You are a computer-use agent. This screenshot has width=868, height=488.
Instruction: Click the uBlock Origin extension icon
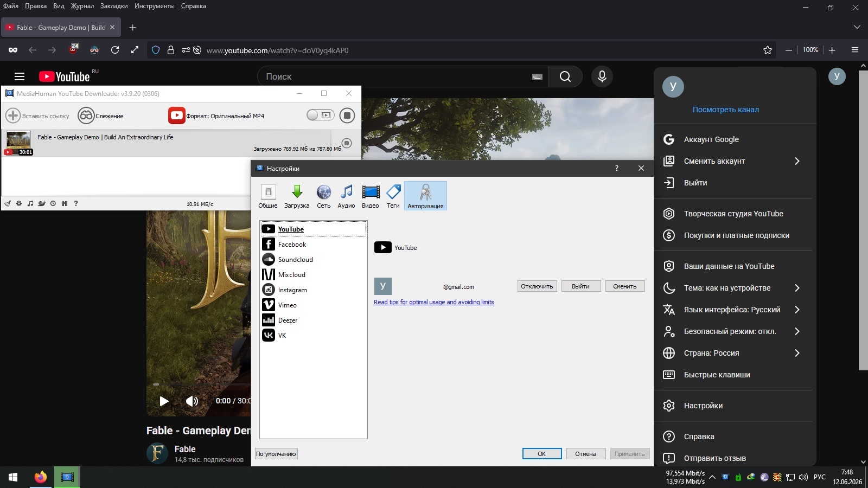point(73,49)
